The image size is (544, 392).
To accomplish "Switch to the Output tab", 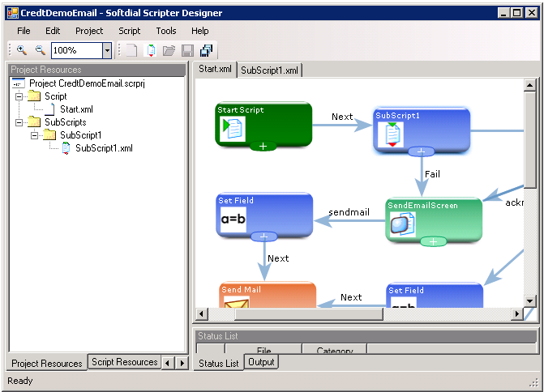I will (x=261, y=362).
